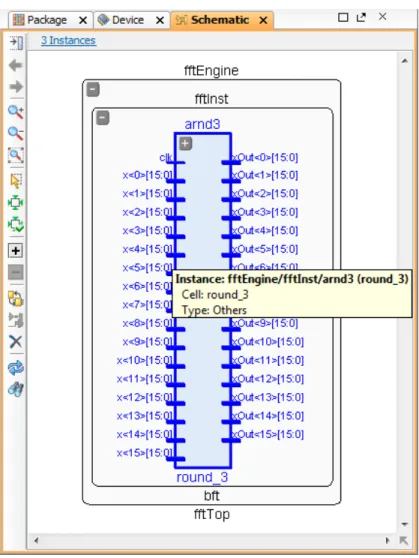This screenshot has height=558, width=419.
Task: Click the expand all plus toolbar button
Action: pyautogui.click(x=16, y=251)
